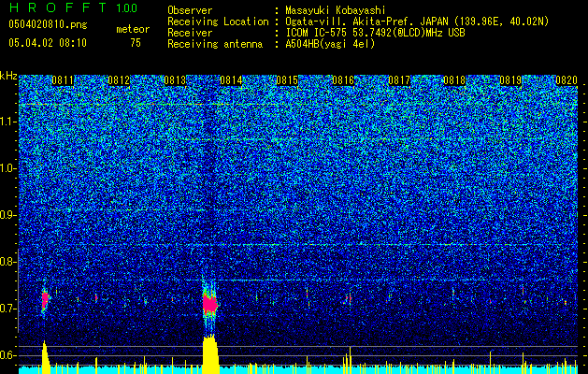Click the Receiving Location label
Screen dimensions: 588x374
click(x=218, y=22)
